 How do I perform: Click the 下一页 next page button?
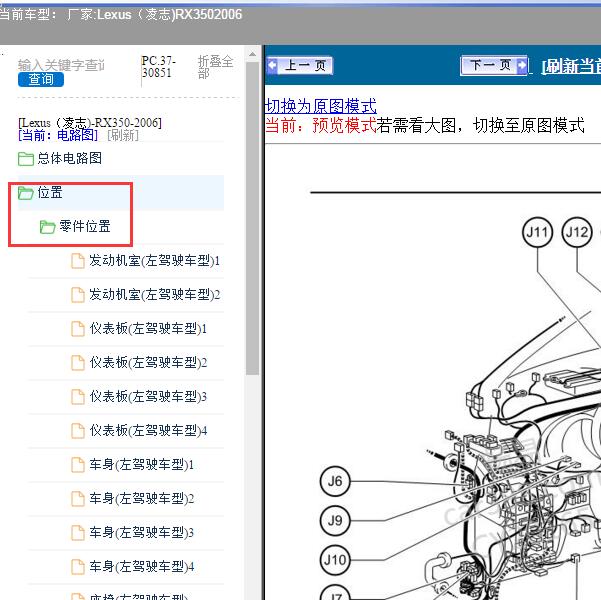coord(494,65)
